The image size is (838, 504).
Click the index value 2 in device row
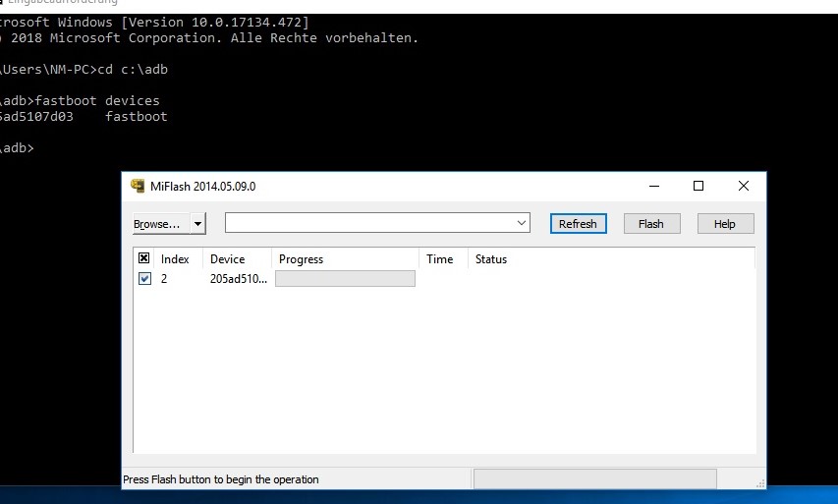(x=164, y=278)
